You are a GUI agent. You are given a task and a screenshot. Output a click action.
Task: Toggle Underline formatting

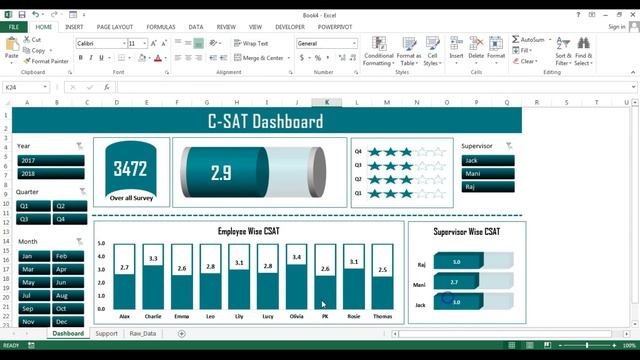[x=101, y=58]
